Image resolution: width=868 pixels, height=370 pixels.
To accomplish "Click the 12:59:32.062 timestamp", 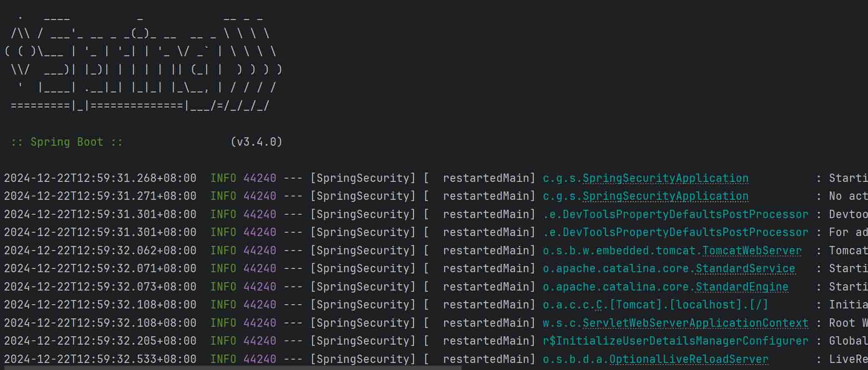I will pyautogui.click(x=100, y=251).
